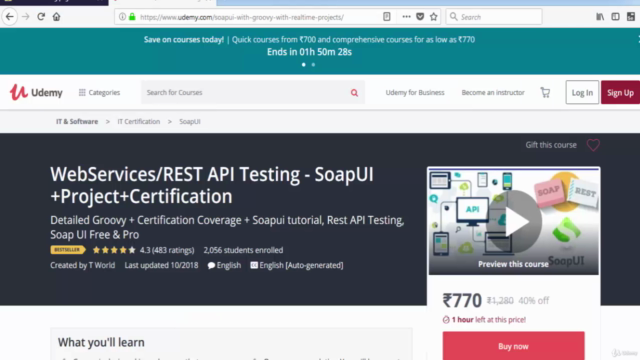Select first banner carousel dot
The image size is (640, 360).
(303, 64)
